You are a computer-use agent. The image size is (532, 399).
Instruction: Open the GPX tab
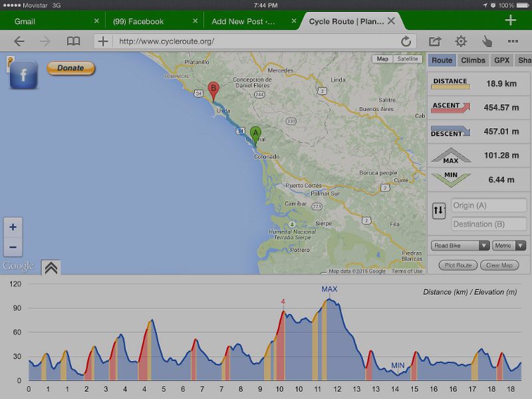click(x=501, y=61)
